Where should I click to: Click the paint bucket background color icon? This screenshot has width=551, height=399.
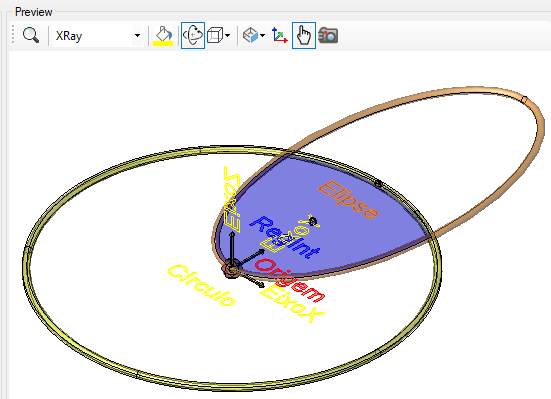[x=163, y=34]
